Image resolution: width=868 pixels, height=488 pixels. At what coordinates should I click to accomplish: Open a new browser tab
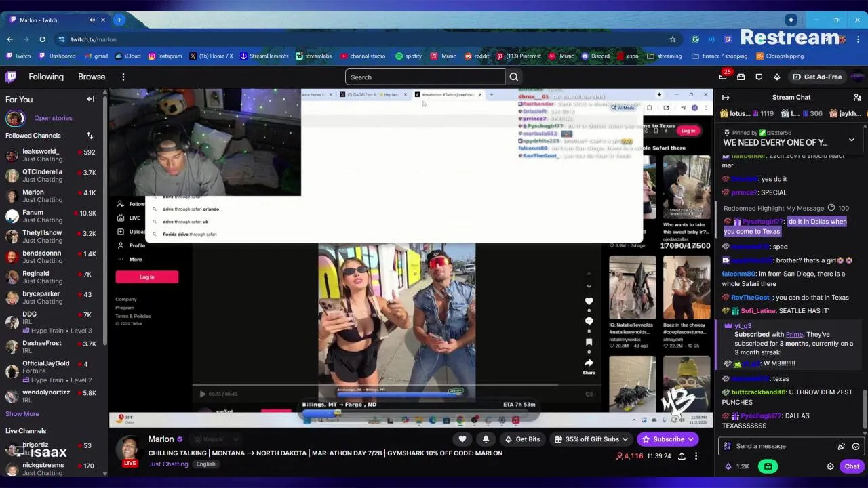[x=119, y=20]
